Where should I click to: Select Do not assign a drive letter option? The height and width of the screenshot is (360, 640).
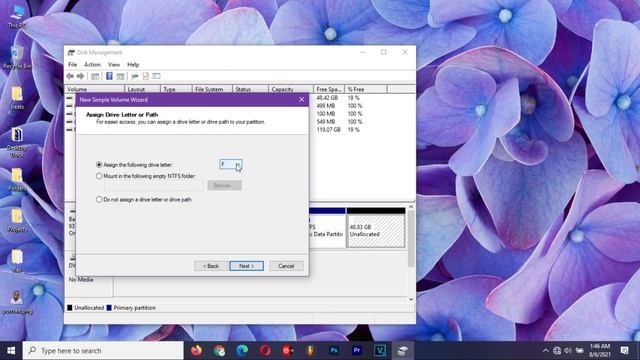pyautogui.click(x=144, y=200)
